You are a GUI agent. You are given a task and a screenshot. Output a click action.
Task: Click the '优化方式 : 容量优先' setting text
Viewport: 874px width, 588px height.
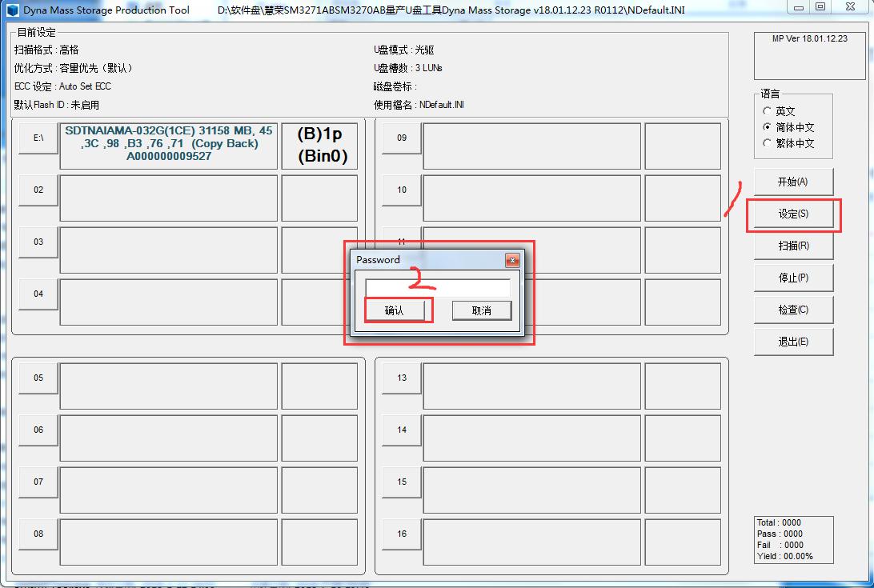[75, 68]
